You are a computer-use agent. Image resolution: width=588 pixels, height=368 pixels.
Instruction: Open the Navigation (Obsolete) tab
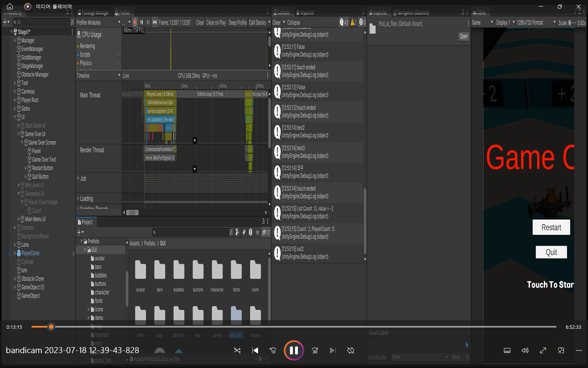tap(411, 12)
